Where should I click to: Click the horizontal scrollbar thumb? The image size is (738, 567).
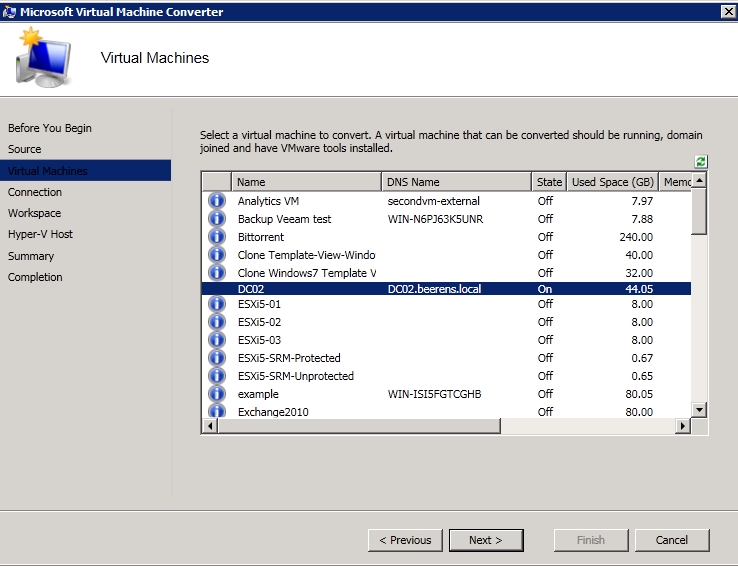point(359,426)
